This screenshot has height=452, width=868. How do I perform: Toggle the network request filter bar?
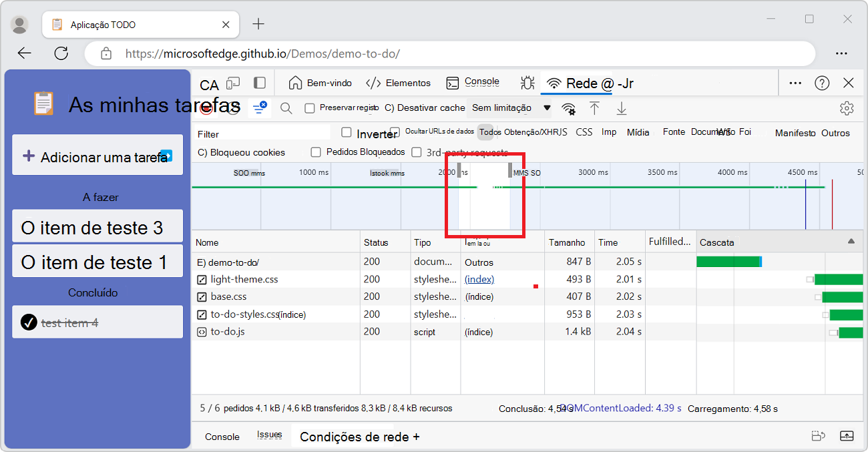click(x=259, y=107)
